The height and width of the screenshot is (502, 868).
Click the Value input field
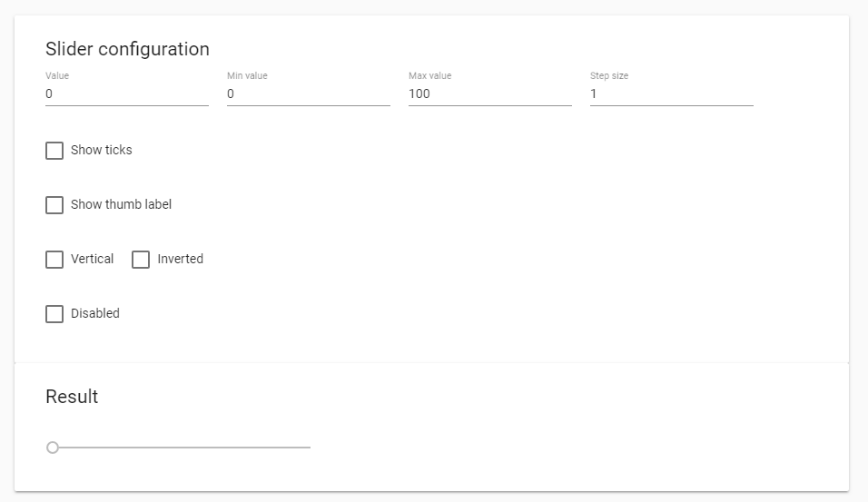[x=126, y=94]
